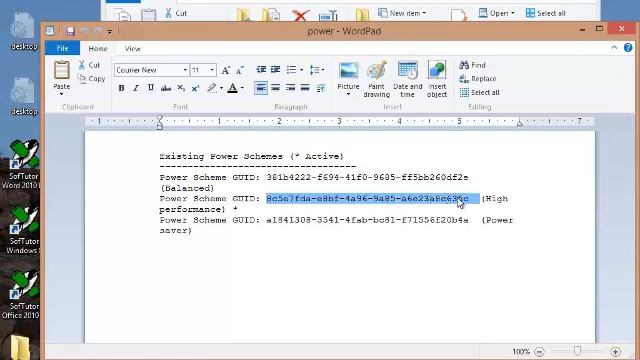640x360 pixels.
Task: Adjust the zoom slider handle
Action: click(577, 351)
